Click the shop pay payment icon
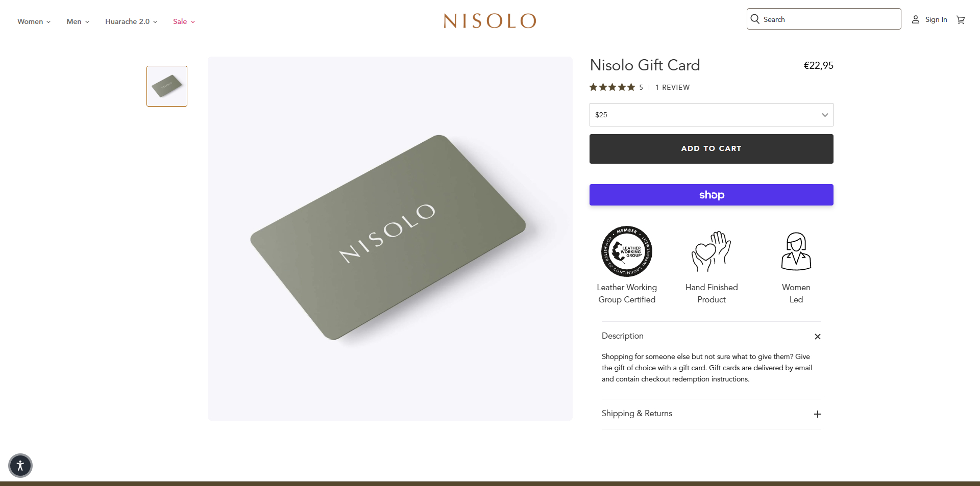The width and height of the screenshot is (980, 486). tap(711, 195)
